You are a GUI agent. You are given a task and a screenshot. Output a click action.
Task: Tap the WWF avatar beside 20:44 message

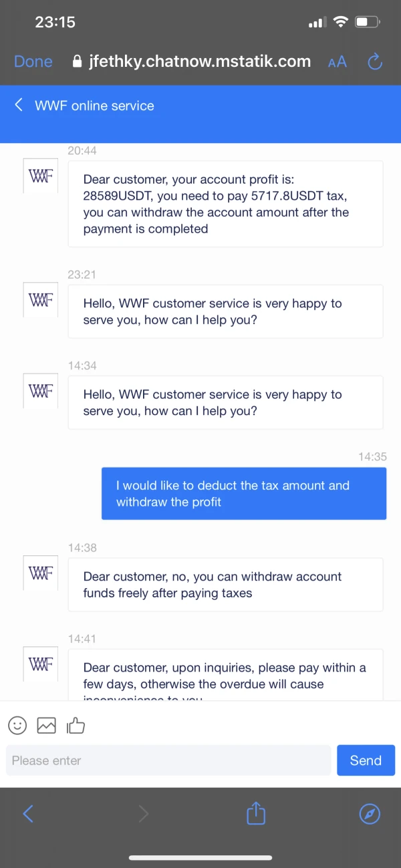pos(41,176)
